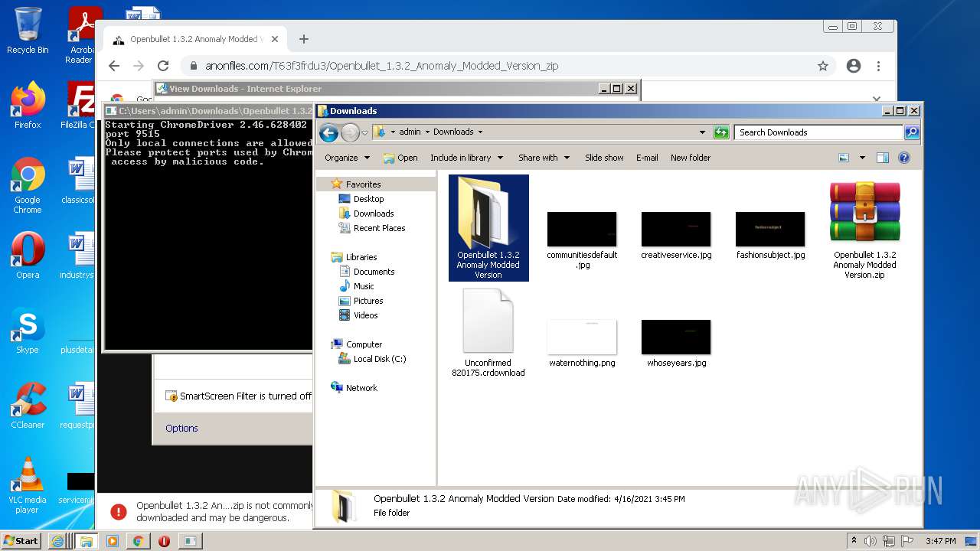The height and width of the screenshot is (551, 980).
Task: Click the forward arrow in Explorer
Action: click(350, 132)
